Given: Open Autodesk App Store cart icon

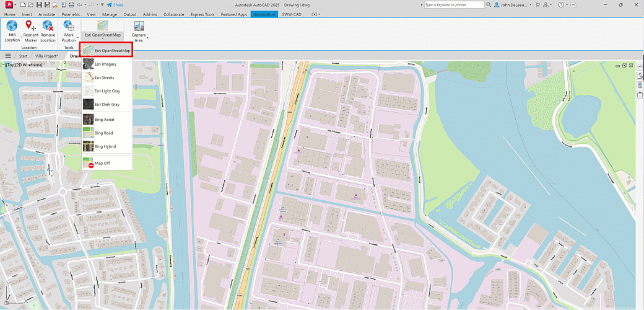Looking at the screenshot, I should (x=537, y=4).
